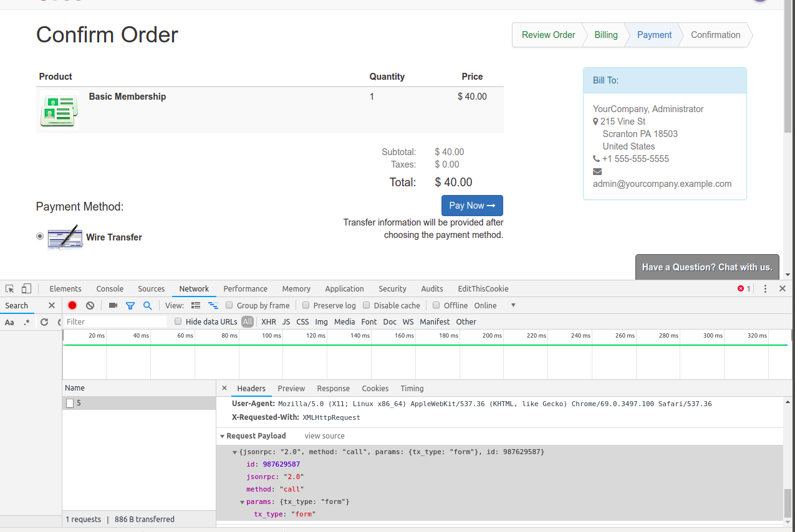795x532 pixels.
Task: Click the Basic Membership product image
Action: (59, 110)
